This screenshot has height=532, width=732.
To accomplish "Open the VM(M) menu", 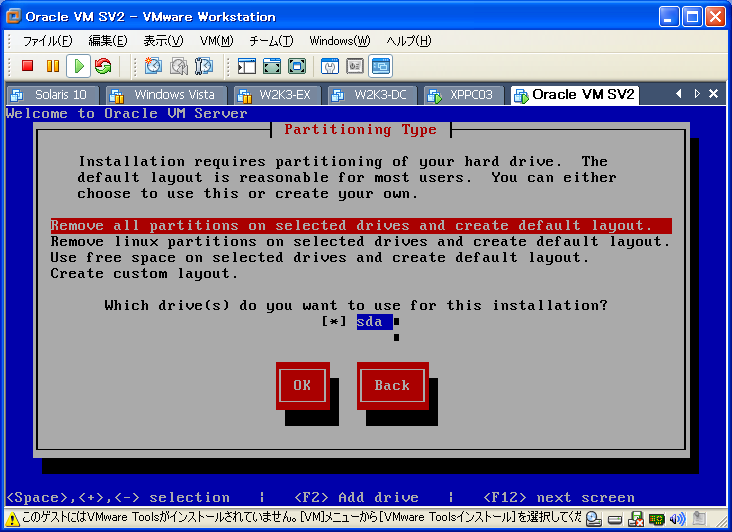I will coord(216,41).
